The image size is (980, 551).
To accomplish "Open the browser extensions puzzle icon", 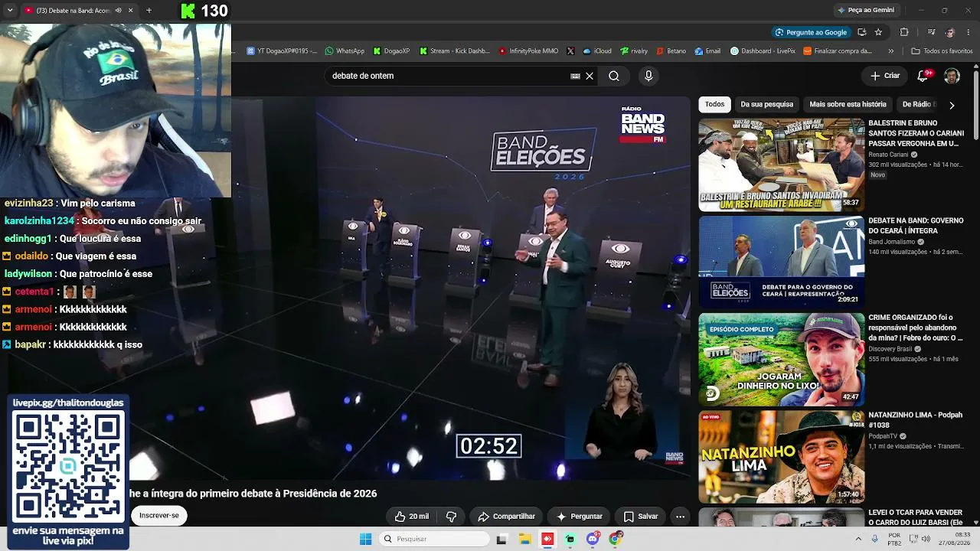I will point(904,32).
